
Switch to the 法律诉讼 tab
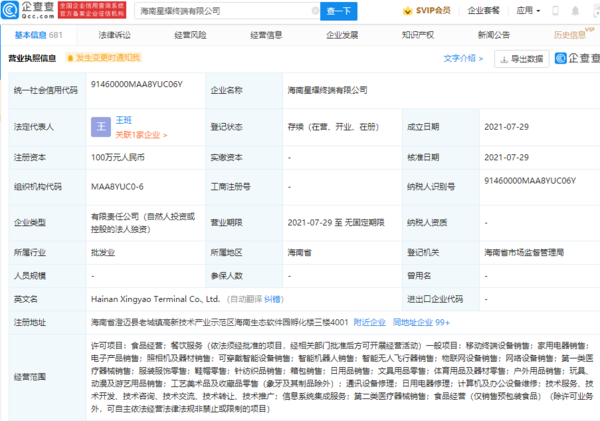pos(114,35)
